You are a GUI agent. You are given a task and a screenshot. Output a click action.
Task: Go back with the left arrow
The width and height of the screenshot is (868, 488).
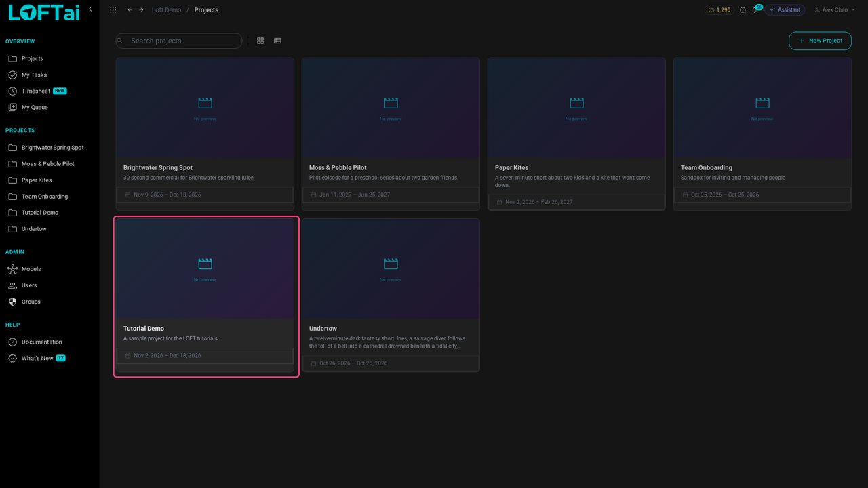(x=130, y=10)
